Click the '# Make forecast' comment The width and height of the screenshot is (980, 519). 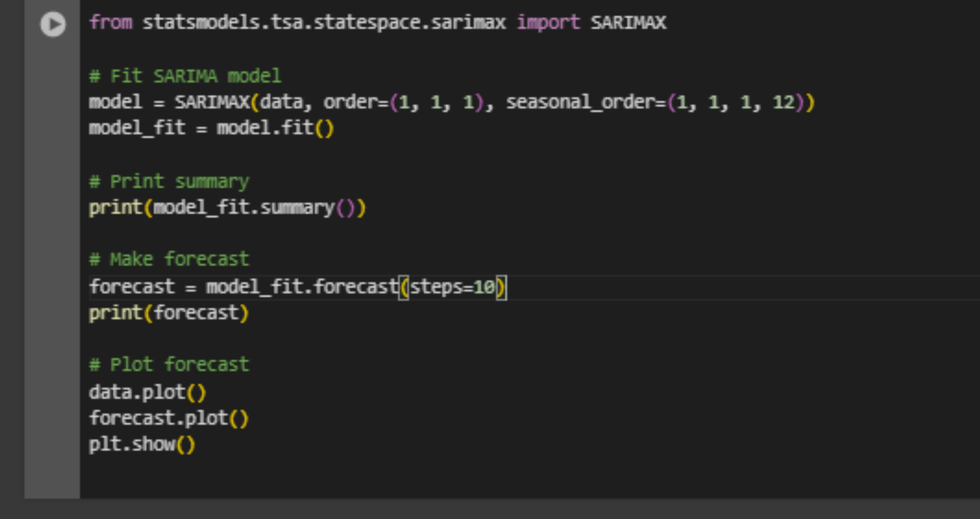coord(169,259)
